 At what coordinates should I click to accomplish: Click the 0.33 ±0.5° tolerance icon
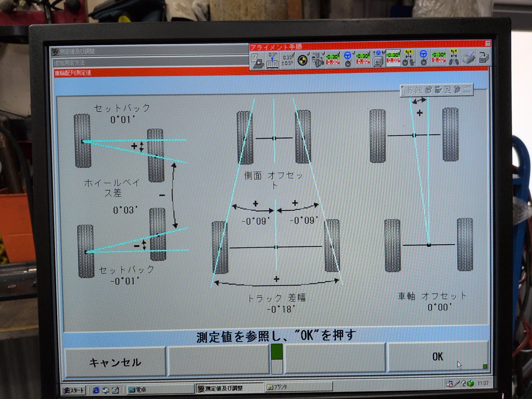[288, 61]
